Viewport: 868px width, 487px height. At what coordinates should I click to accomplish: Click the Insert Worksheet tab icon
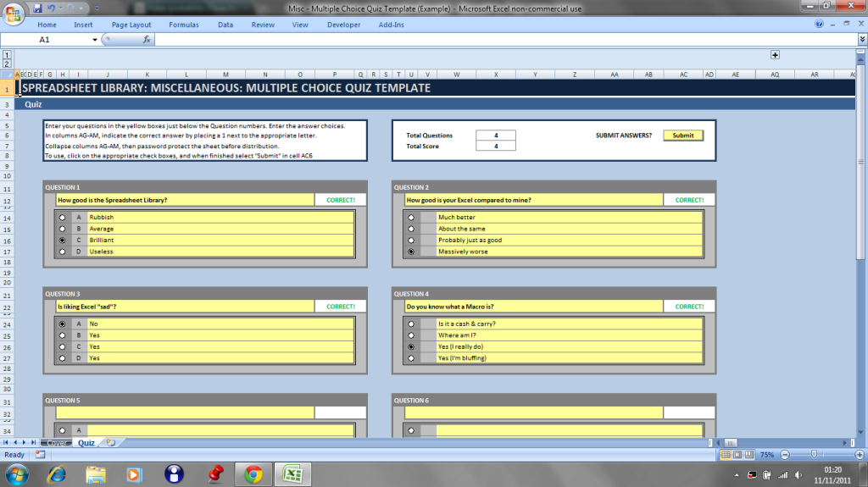click(x=108, y=442)
